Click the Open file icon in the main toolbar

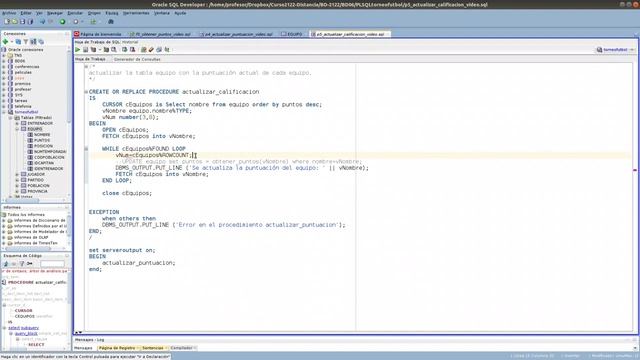(x=14, y=22)
